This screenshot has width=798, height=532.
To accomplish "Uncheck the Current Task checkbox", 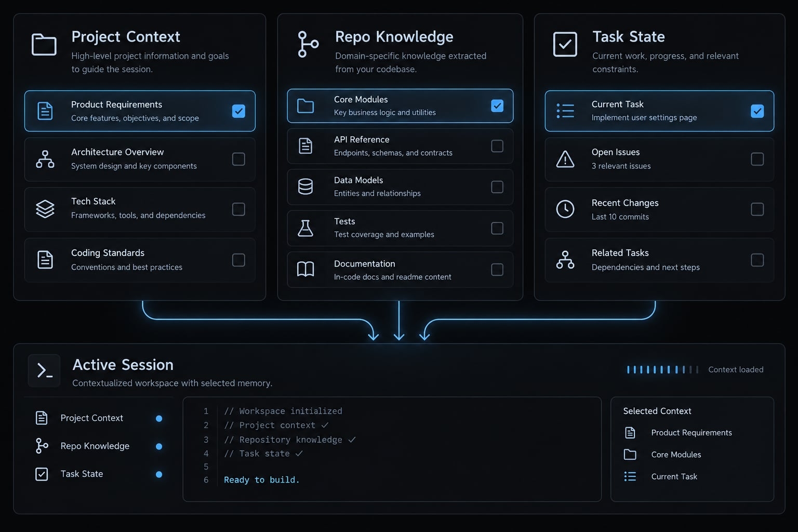I will point(757,111).
